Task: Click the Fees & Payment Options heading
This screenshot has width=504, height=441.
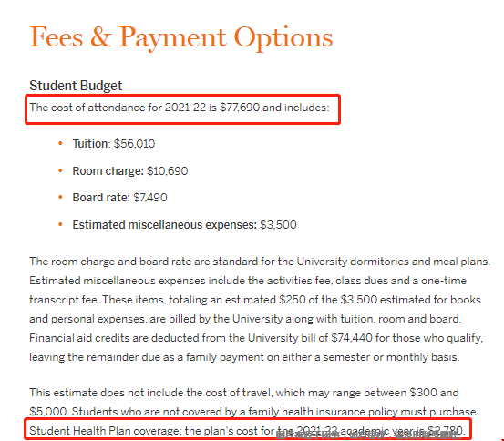Action: coord(181,38)
